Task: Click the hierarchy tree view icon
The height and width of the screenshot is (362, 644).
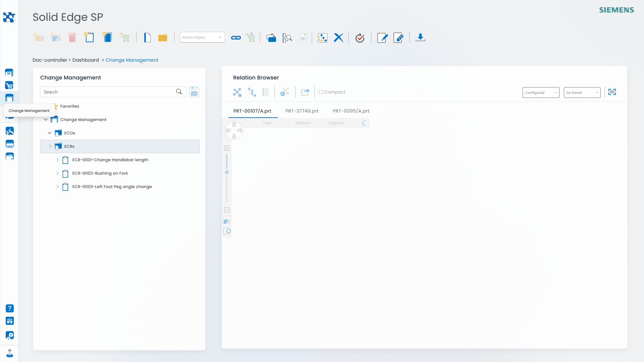Action: (252, 92)
